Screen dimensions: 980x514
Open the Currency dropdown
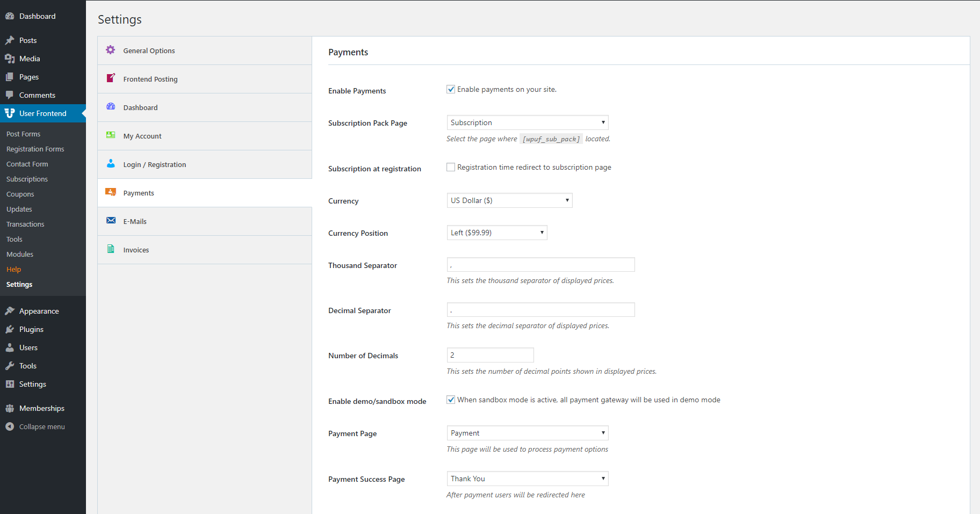509,200
